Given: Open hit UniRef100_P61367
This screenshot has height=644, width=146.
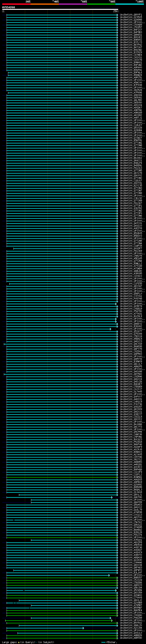Looking at the screenshot, I should 131,203.
